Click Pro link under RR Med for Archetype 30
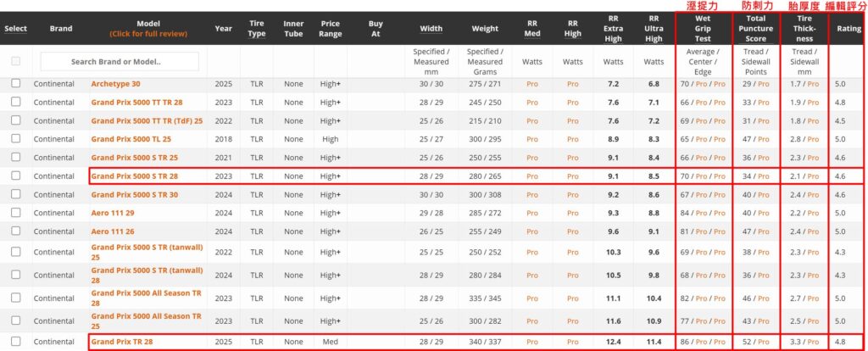The image size is (868, 351). [531, 84]
